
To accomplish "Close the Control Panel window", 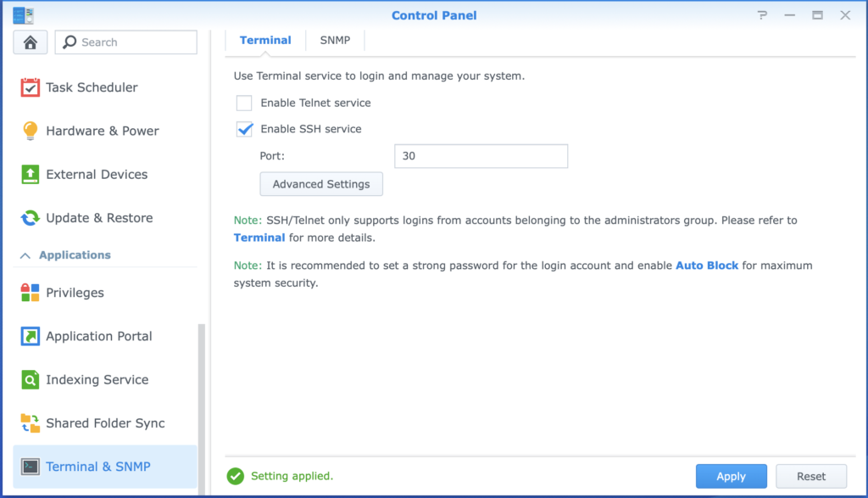I will tap(845, 15).
